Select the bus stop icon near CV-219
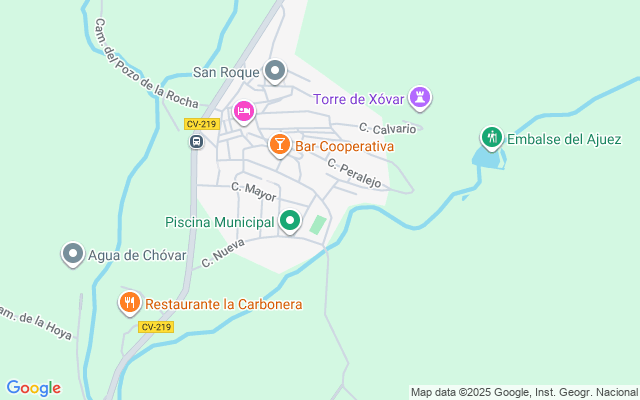The height and width of the screenshot is (400, 640). (x=196, y=142)
